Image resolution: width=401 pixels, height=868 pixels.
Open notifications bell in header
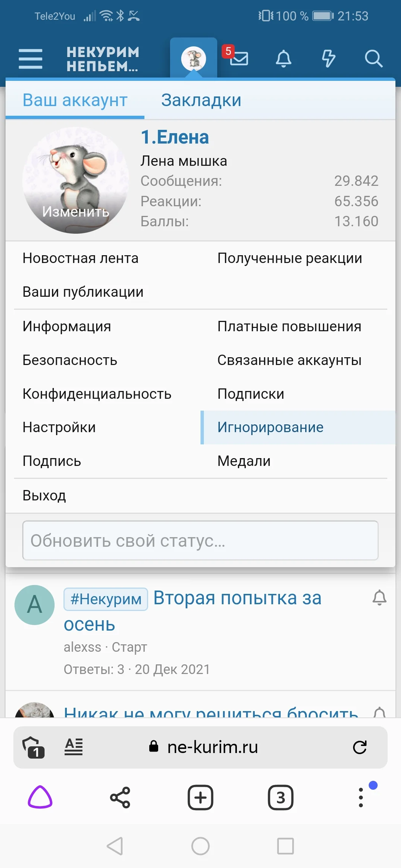click(x=284, y=59)
